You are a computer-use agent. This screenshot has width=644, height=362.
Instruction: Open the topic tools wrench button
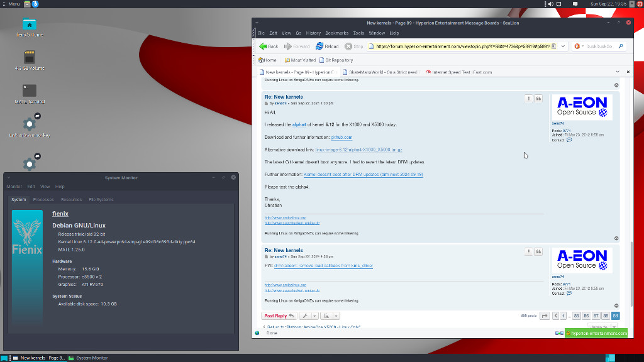[305, 315]
